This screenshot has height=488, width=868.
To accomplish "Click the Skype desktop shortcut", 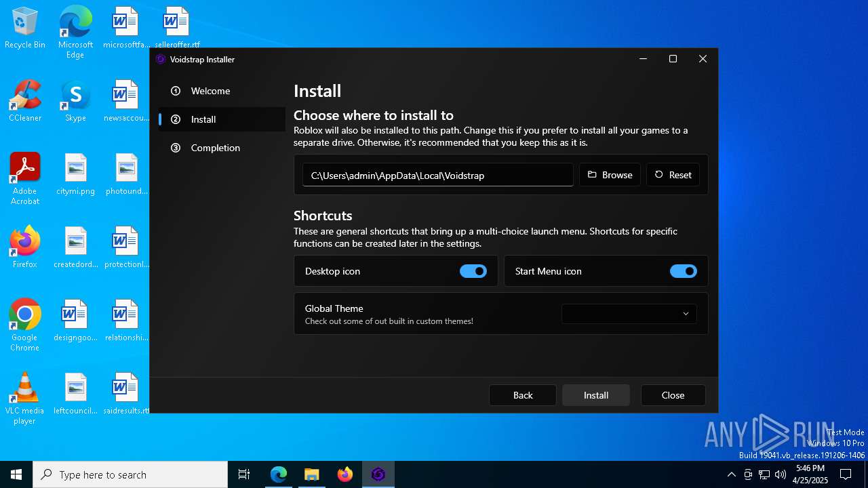I will pos(75,100).
